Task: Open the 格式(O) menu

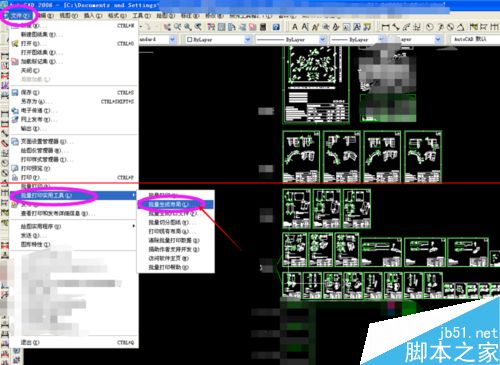Action: pos(117,15)
